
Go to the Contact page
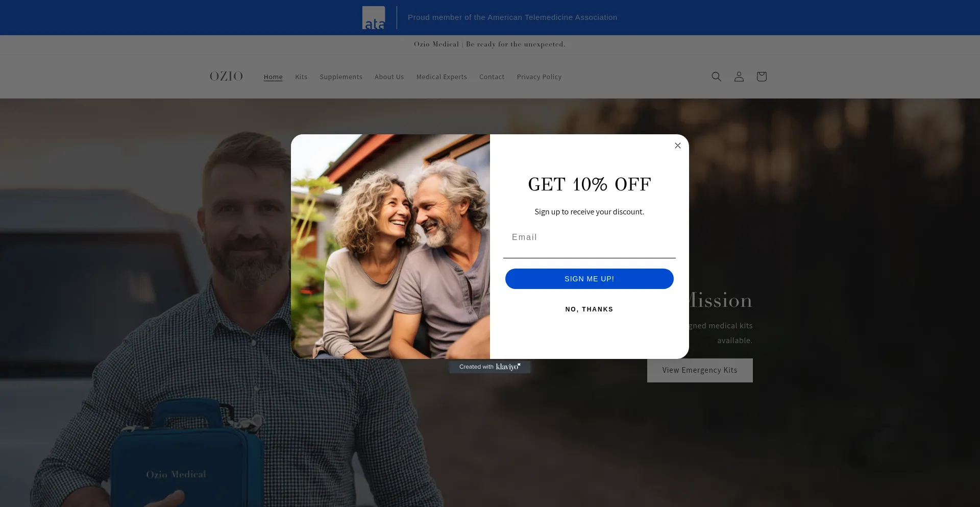point(492,77)
